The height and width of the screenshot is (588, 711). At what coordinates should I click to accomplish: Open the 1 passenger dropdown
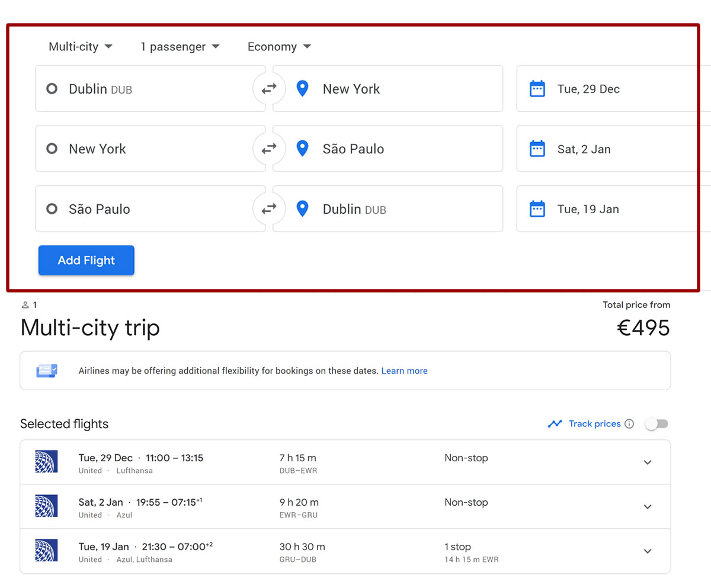(x=180, y=47)
